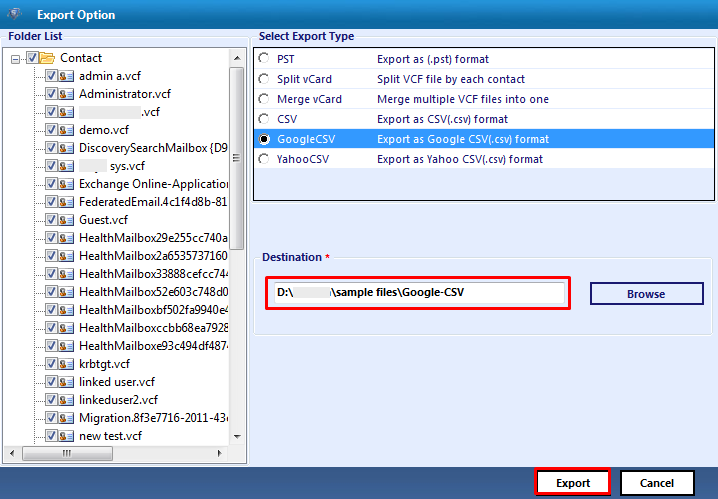Click the Contact folder icon
Image resolution: width=718 pixels, height=499 pixels.
coord(47,58)
